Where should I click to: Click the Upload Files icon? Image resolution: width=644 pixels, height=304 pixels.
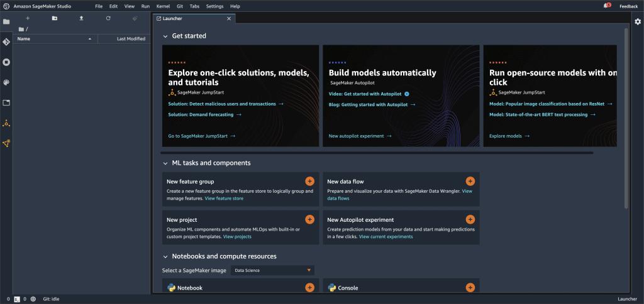(81, 18)
